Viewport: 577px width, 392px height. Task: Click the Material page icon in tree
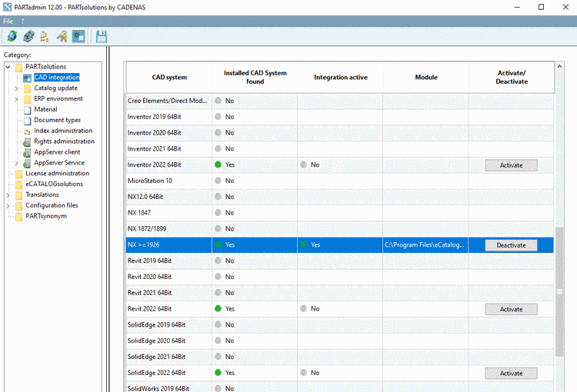(x=27, y=110)
